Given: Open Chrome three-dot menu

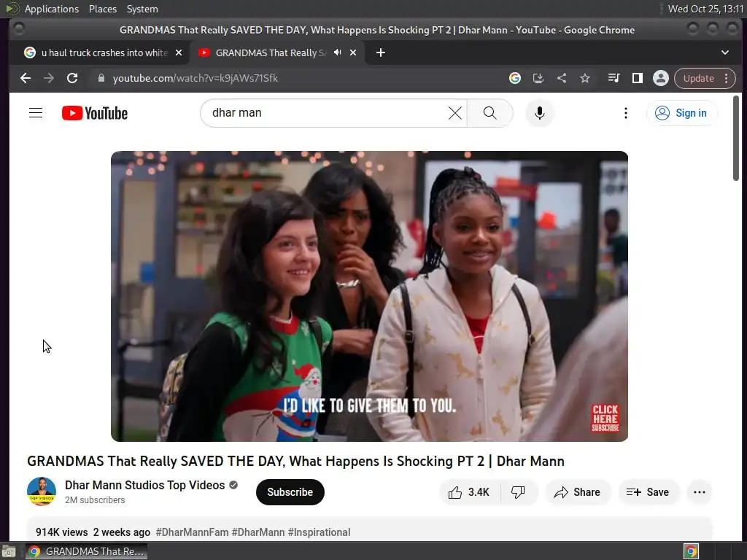Looking at the screenshot, I should [x=726, y=78].
